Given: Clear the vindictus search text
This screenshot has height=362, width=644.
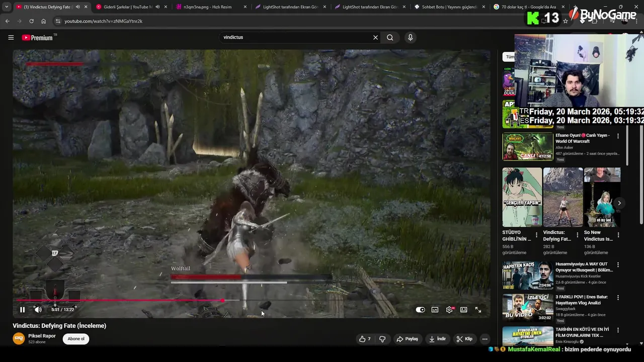Looking at the screenshot, I should [375, 37].
